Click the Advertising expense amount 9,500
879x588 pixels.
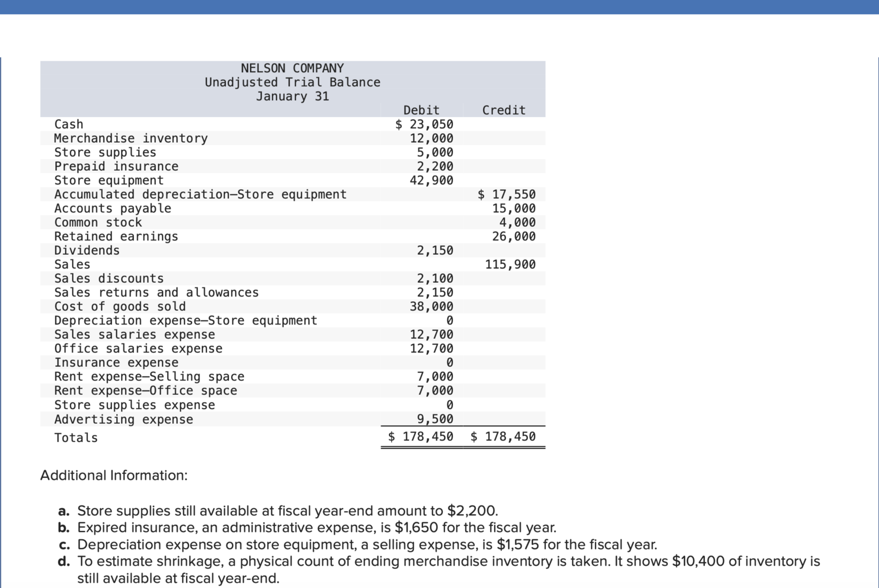point(435,419)
